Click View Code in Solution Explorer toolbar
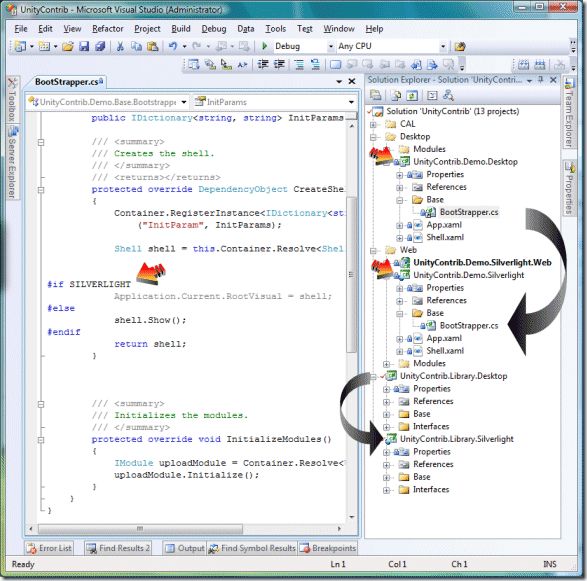Screen dimensions: 587x581 coord(432,95)
